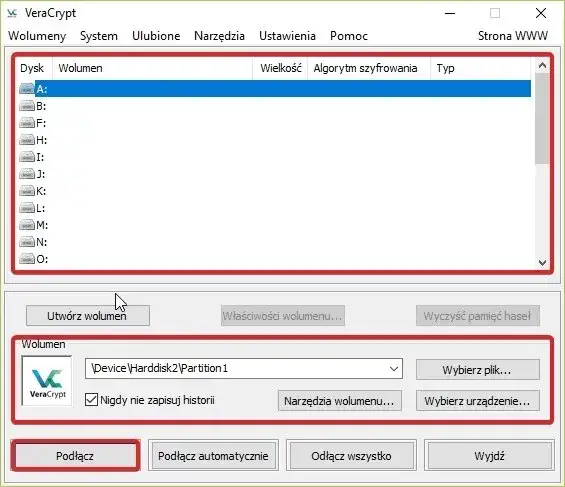Image resolution: width=565 pixels, height=487 pixels.
Task: Click the drive list scrollbar up arrow
Action: point(542,66)
